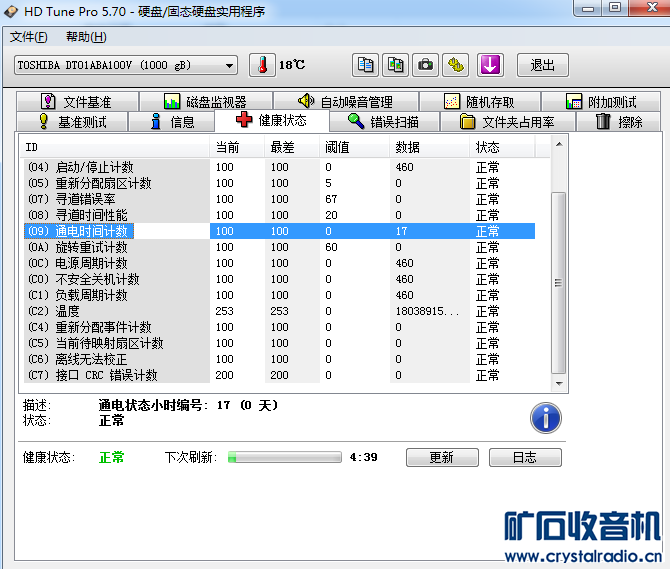Select row (C2) 温度

(x=279, y=311)
